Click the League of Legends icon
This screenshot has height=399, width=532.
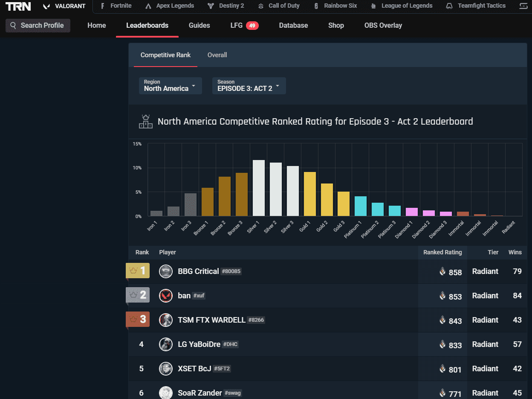click(x=374, y=6)
